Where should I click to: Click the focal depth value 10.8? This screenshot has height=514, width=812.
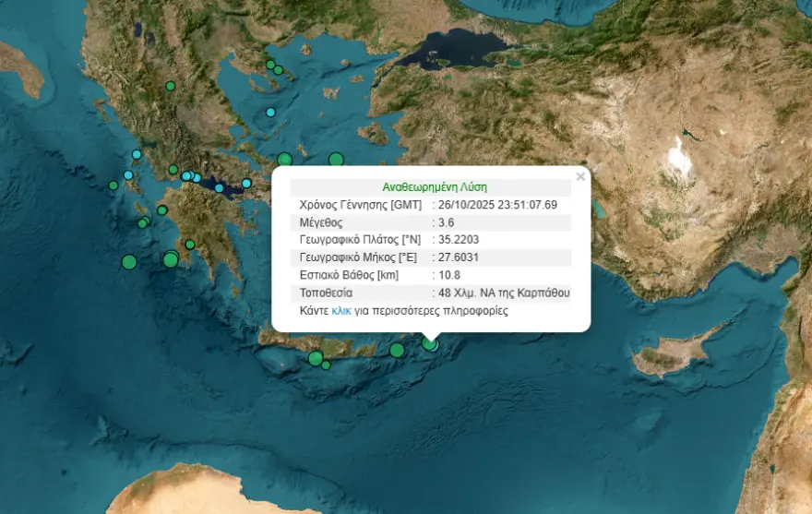449,275
